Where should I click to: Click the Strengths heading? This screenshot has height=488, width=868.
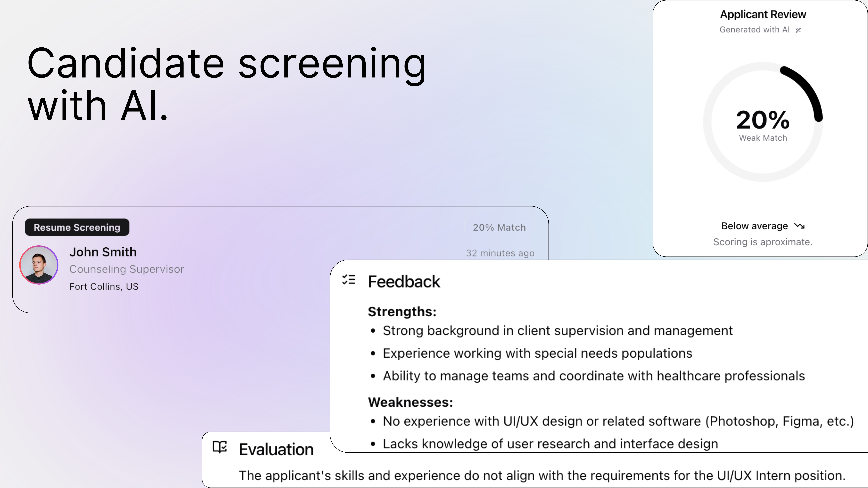402,312
